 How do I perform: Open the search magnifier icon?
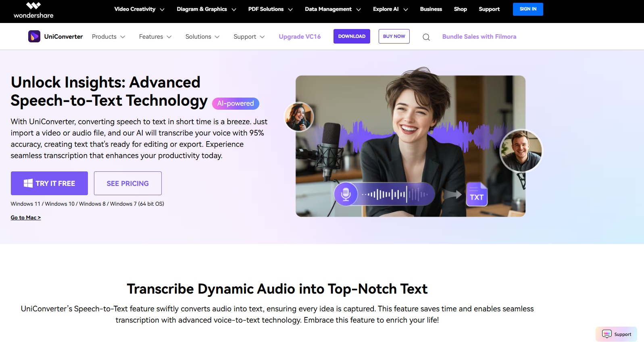point(426,37)
